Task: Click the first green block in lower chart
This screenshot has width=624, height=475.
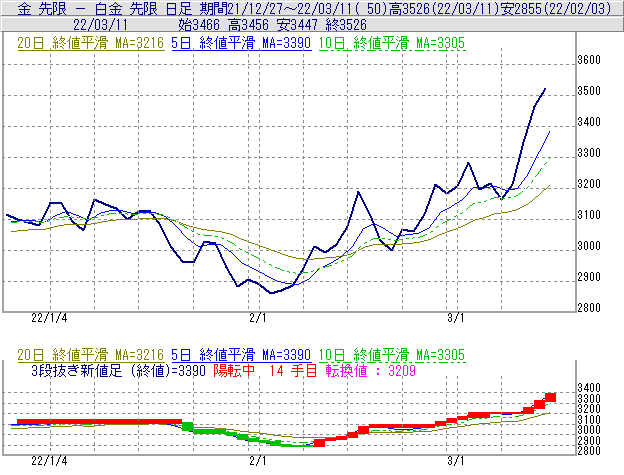Action: [187, 426]
